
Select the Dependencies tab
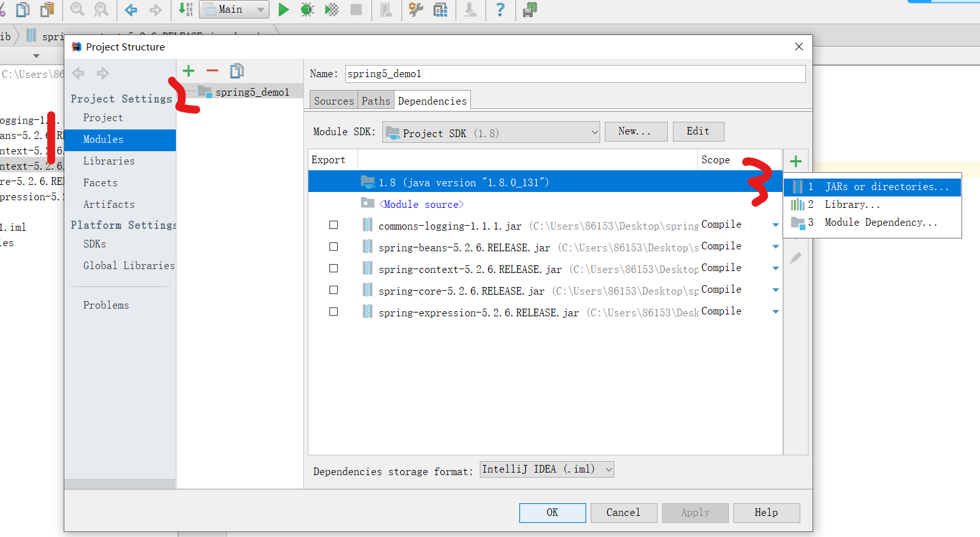tap(433, 101)
